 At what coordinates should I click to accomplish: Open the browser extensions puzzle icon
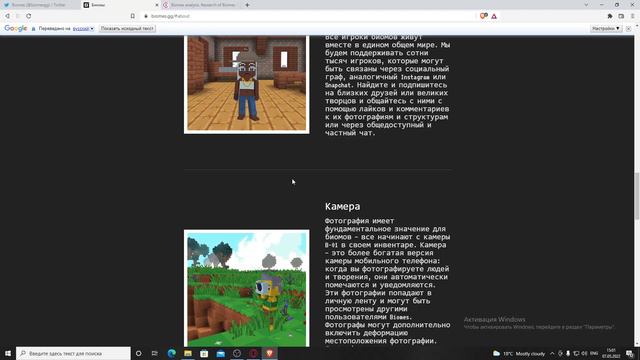610,16
